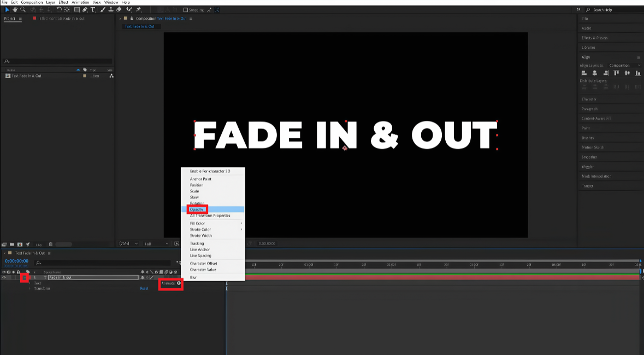Open the Project panel menu

[x=21, y=19]
